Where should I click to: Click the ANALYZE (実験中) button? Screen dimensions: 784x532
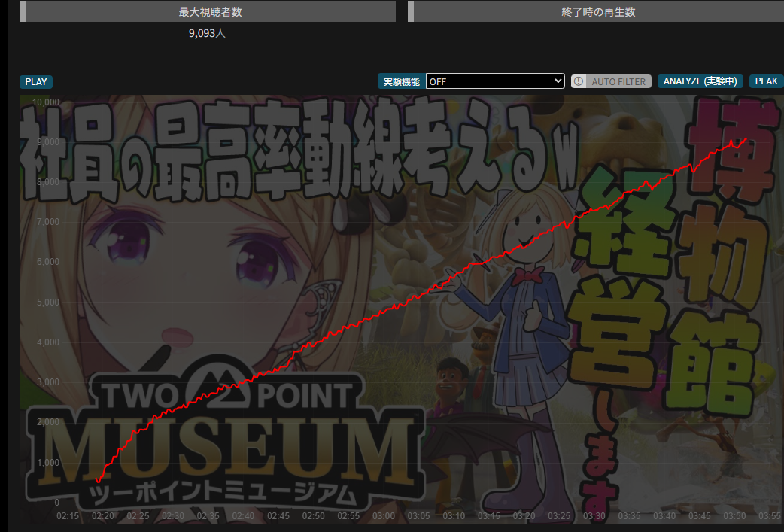point(700,81)
